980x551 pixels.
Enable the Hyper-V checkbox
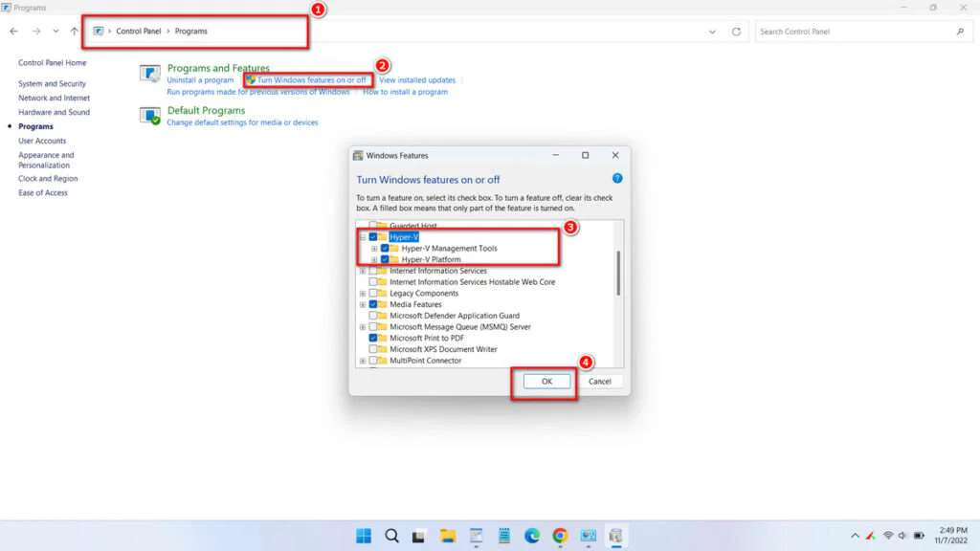click(x=373, y=235)
